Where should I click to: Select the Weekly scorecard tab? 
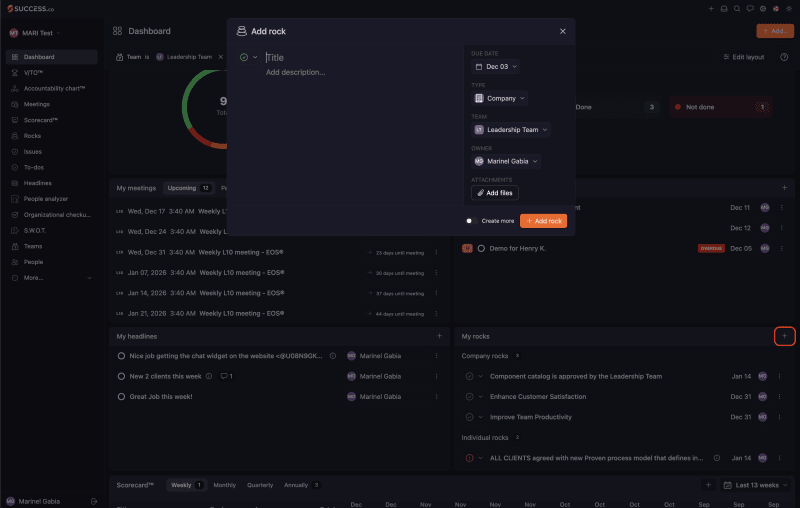click(x=186, y=485)
